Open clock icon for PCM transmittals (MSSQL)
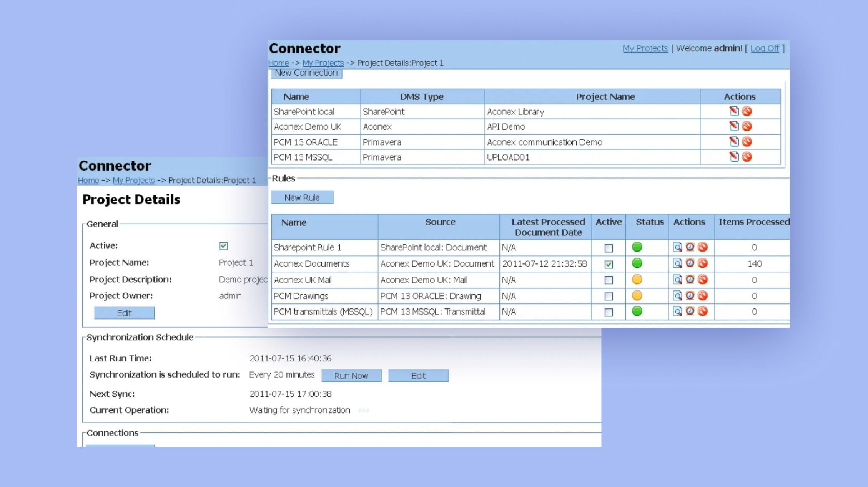 [x=690, y=311]
